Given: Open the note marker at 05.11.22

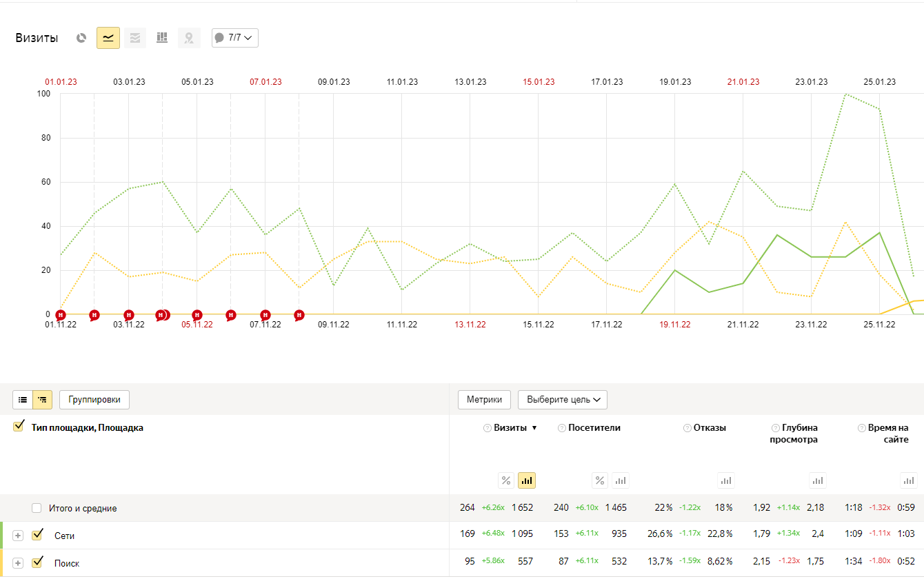Looking at the screenshot, I should 197,316.
